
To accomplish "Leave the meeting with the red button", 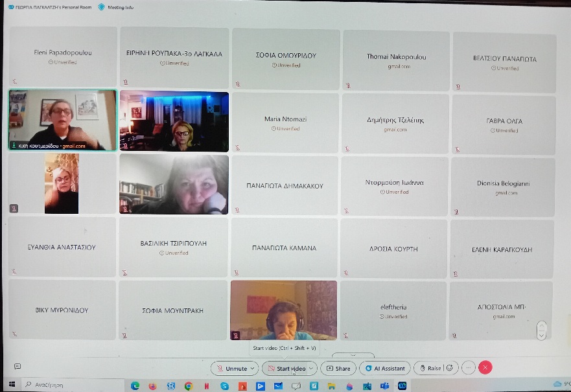I will point(485,367).
